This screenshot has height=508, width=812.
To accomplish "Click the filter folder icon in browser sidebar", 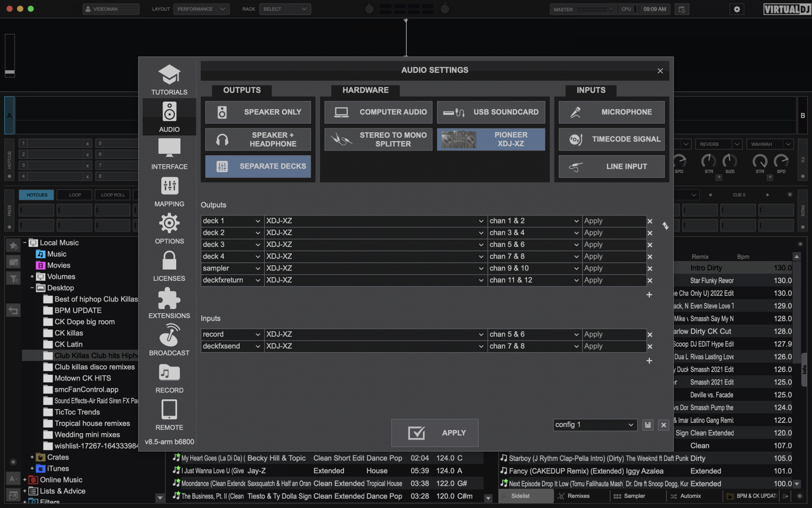I will coord(13,278).
